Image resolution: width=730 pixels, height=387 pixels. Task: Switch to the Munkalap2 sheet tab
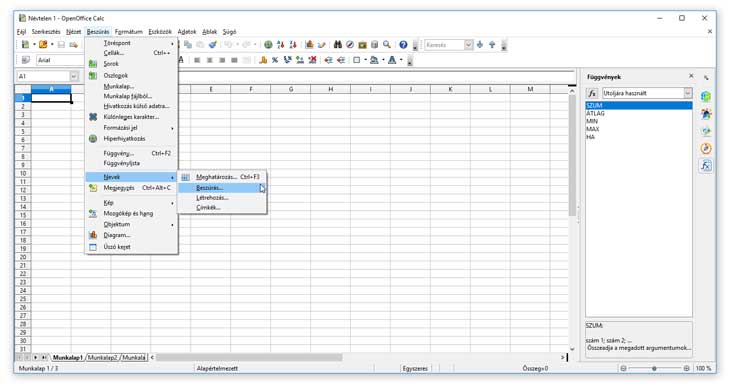103,358
